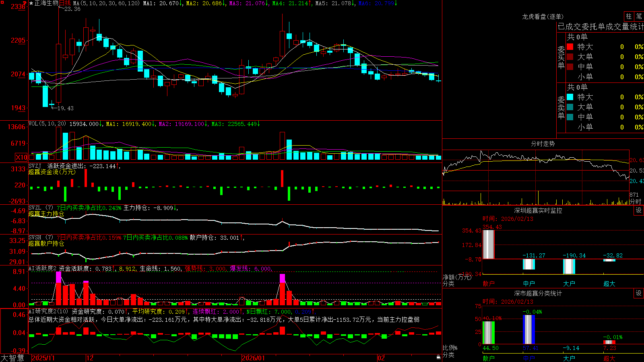Switch 龙虎看盘 display to 柱 mode
The width and height of the screenshot is (644, 362).
(x=629, y=16)
